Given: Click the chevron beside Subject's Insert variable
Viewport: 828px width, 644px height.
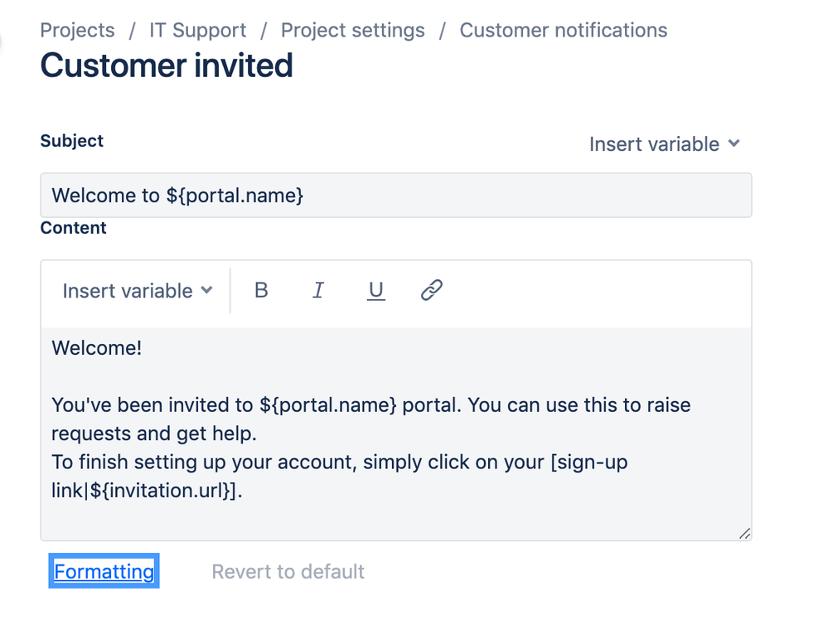Looking at the screenshot, I should pyautogui.click(x=734, y=143).
